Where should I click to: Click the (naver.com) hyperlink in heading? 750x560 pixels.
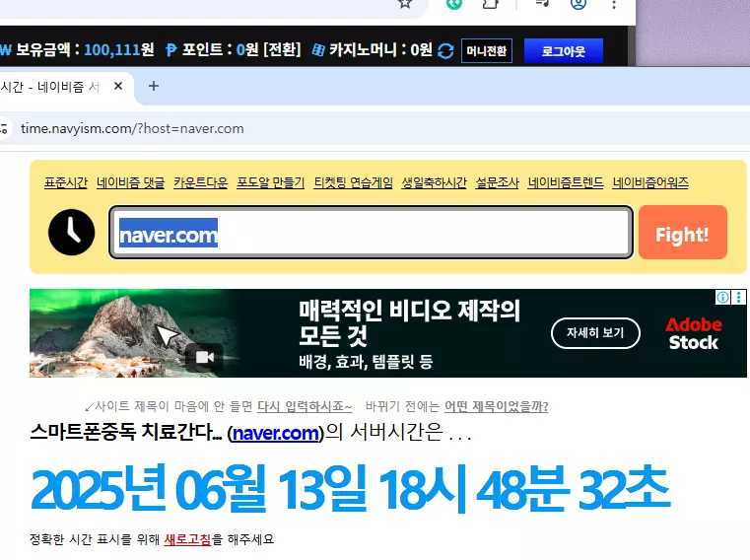(276, 433)
